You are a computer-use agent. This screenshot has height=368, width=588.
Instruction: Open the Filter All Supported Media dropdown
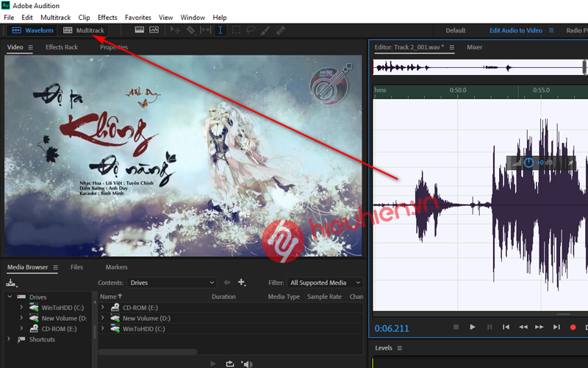click(x=325, y=283)
